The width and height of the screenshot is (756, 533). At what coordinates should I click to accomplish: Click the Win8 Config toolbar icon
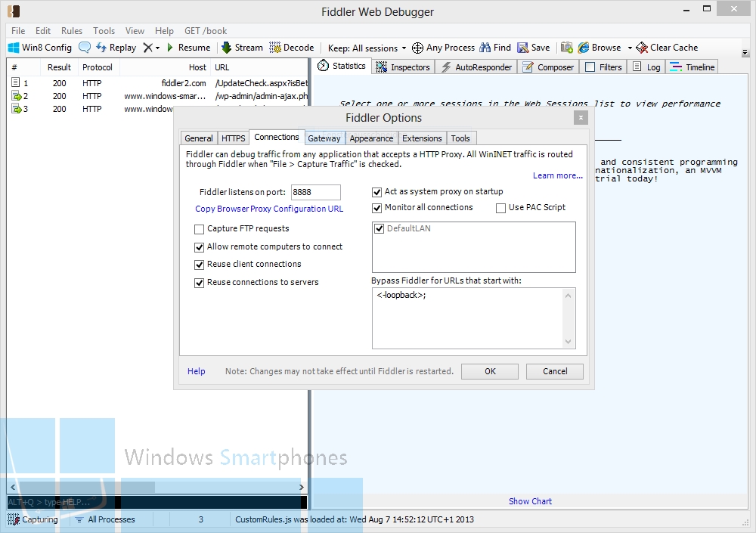coord(14,48)
